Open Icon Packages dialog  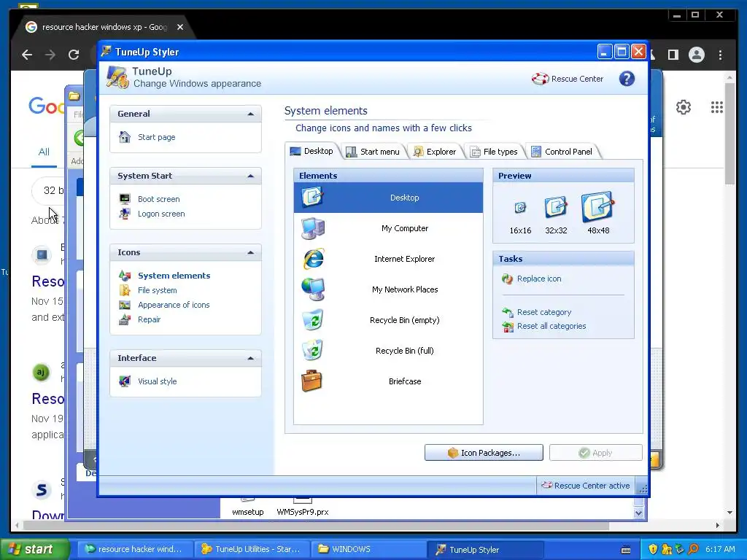tap(484, 453)
